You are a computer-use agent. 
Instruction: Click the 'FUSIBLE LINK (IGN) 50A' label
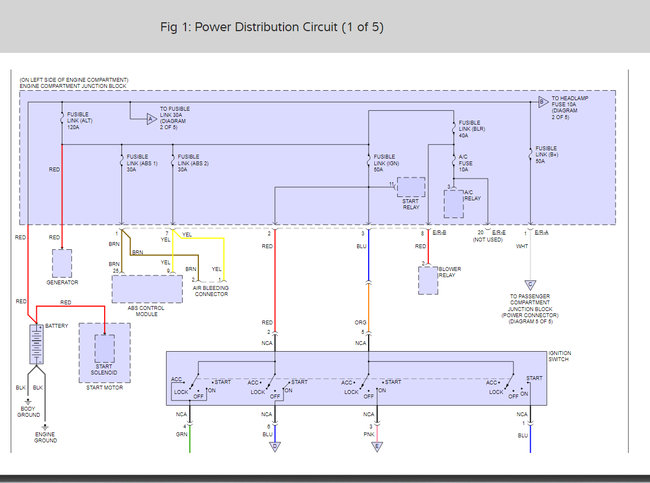click(386, 163)
